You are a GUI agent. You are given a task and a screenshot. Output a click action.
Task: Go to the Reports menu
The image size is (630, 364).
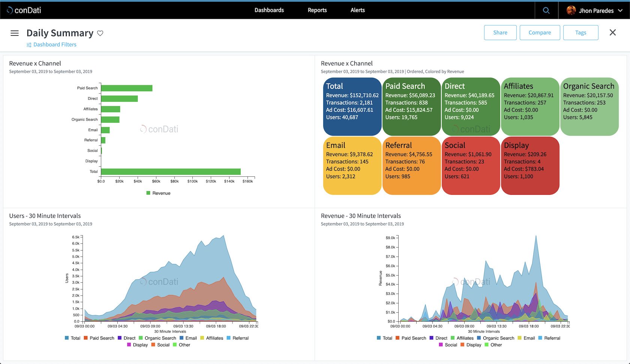[x=317, y=10]
